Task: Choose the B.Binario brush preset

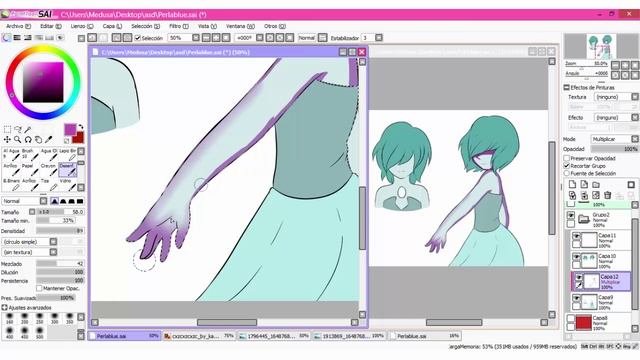Action: (11, 185)
